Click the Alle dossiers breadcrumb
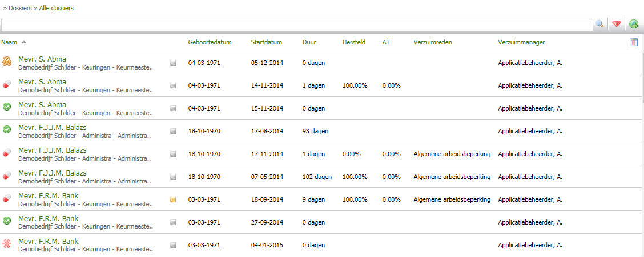The height and width of the screenshot is (257, 644). [x=56, y=8]
